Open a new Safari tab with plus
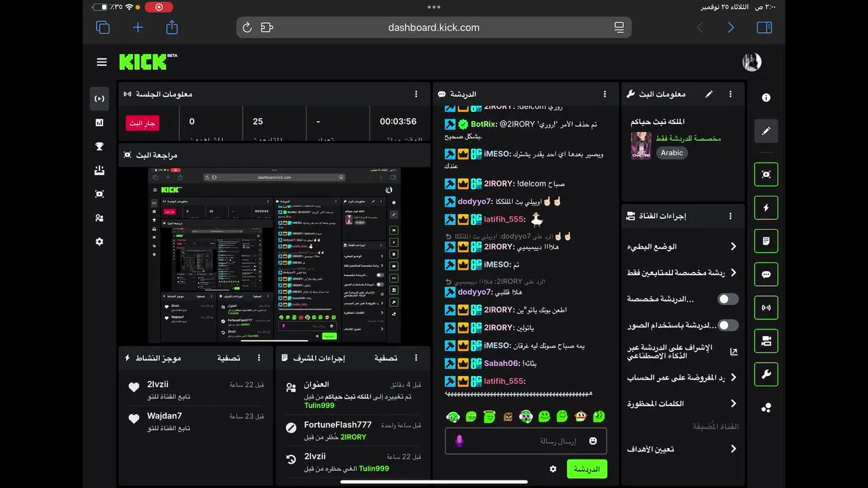Image resolution: width=868 pixels, height=488 pixels. pos(138,28)
